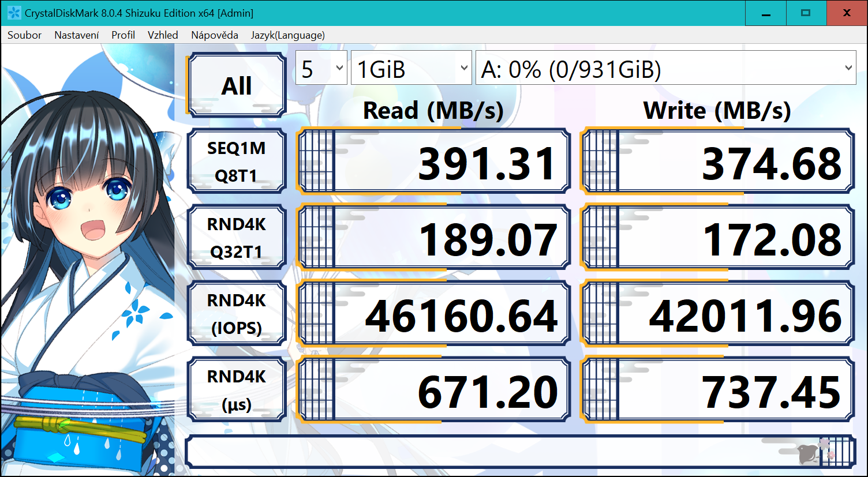Click the RND4K (IOPS) test button
The width and height of the screenshot is (868, 477).
click(x=237, y=314)
